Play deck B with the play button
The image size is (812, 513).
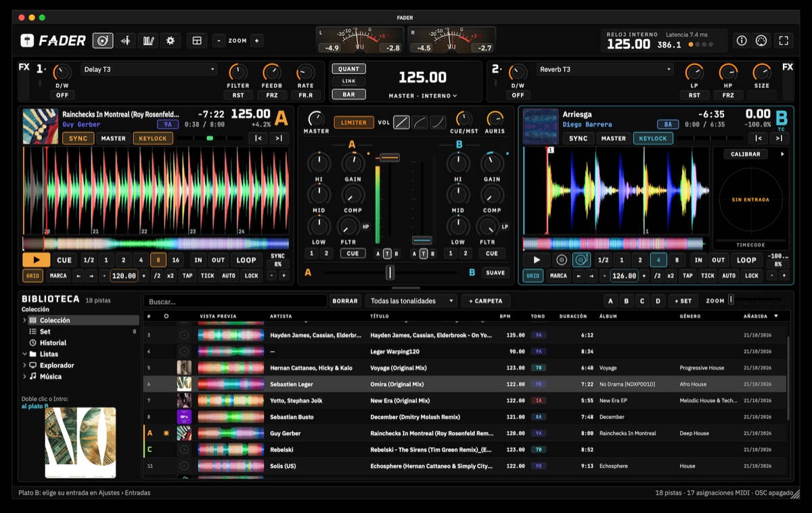coord(537,259)
